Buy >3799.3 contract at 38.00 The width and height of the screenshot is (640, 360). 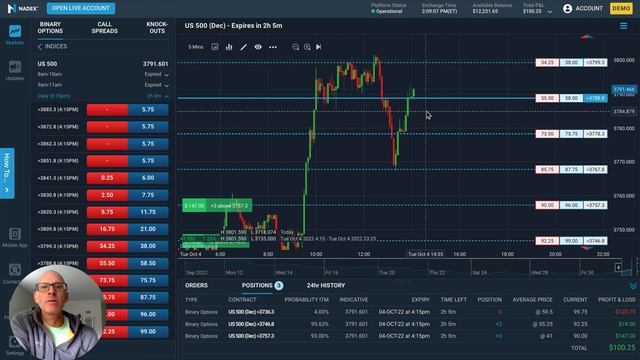tap(148, 246)
